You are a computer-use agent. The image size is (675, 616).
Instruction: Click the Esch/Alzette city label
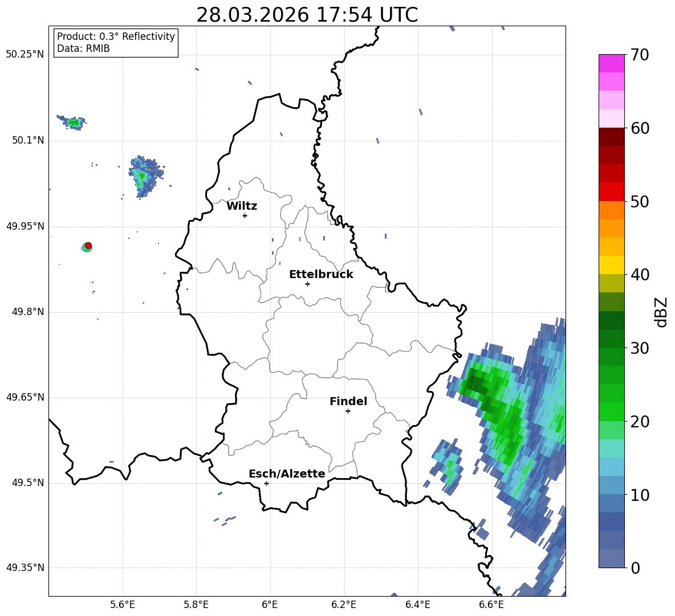click(287, 474)
